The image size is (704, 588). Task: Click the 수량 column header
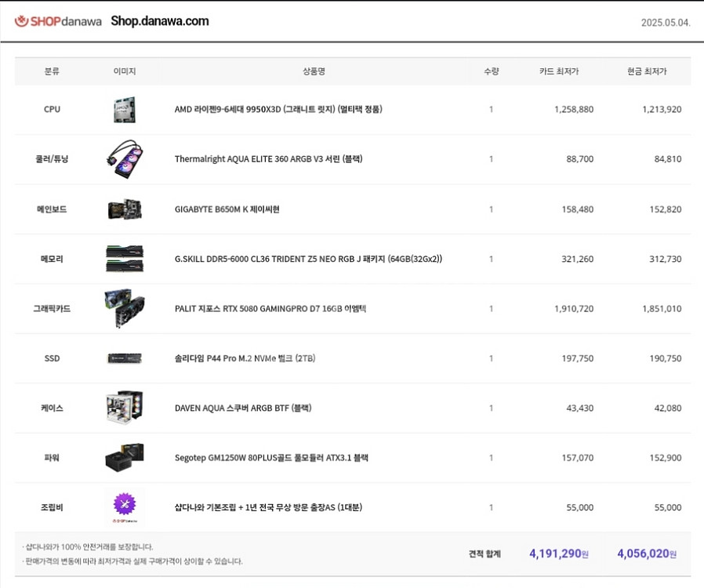[x=492, y=71]
